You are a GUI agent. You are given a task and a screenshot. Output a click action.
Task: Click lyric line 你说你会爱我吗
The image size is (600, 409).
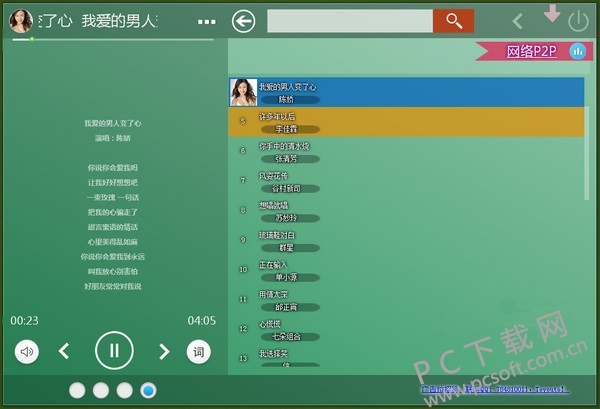coord(113,168)
